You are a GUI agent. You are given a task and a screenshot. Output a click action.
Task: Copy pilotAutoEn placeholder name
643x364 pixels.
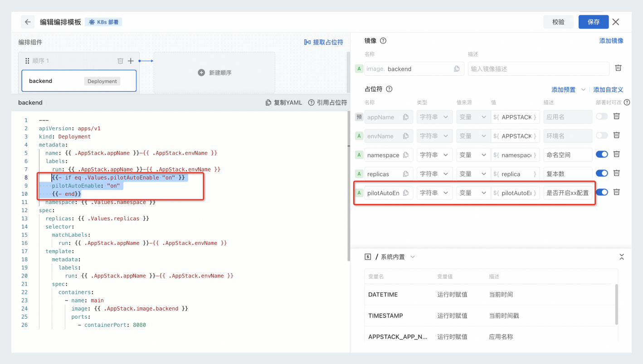pyautogui.click(x=406, y=193)
